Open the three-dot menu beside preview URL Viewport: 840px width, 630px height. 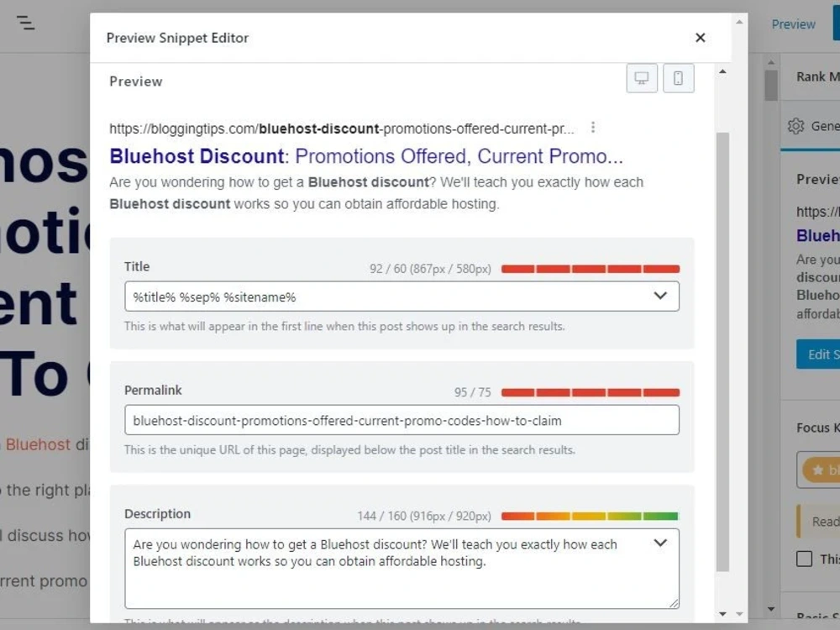tap(592, 128)
